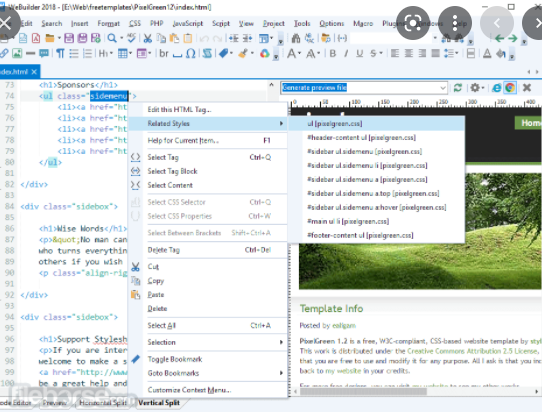Click the text color A underline icon
Image resolution: width=542 pixels, height=412 pixels.
[487, 53]
